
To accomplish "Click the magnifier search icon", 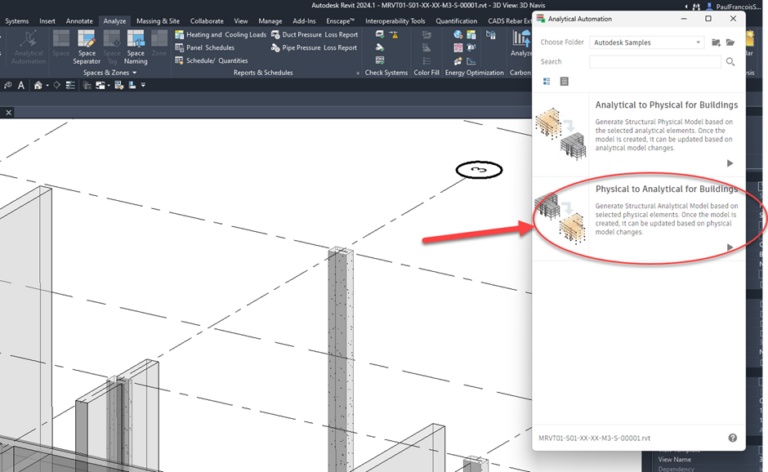I will (730, 62).
